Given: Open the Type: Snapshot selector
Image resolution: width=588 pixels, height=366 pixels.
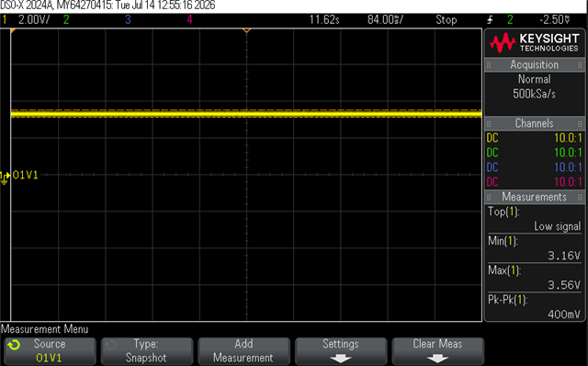Looking at the screenshot, I should [147, 351].
